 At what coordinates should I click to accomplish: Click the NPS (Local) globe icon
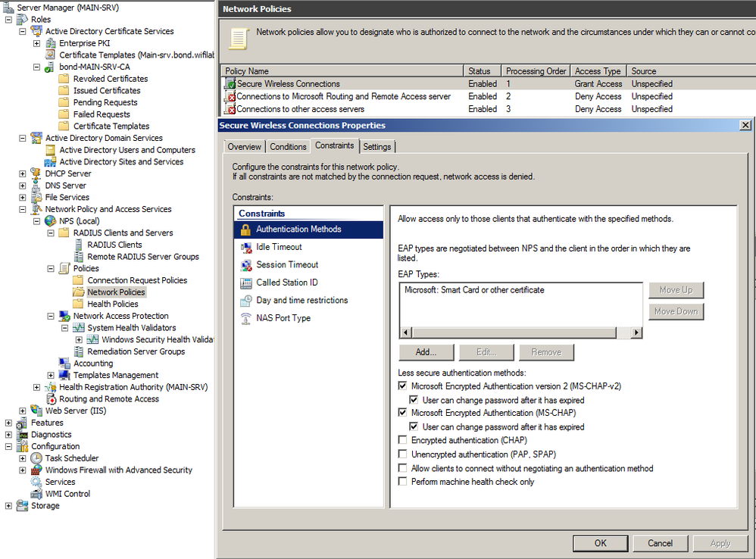pyautogui.click(x=50, y=220)
